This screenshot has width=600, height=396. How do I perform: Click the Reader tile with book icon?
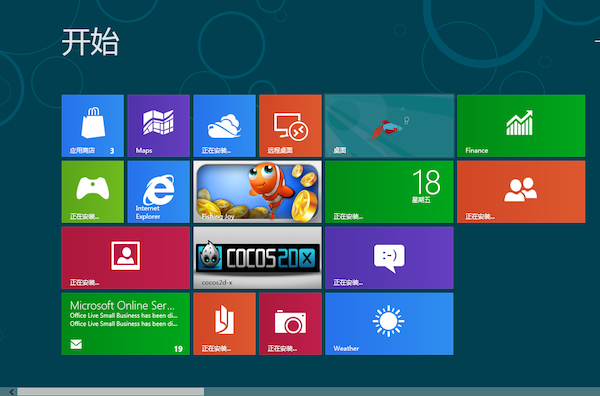tap(224, 324)
